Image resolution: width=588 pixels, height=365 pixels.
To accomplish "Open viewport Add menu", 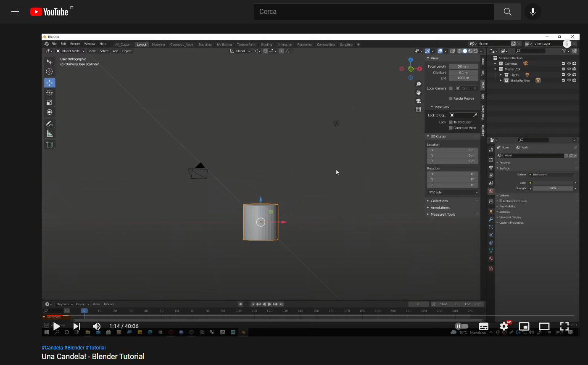I will (x=115, y=51).
